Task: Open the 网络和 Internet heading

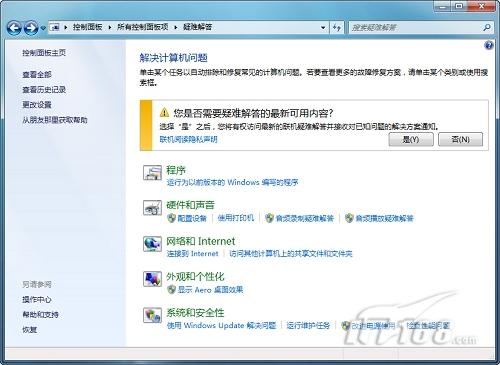Action: tap(201, 241)
